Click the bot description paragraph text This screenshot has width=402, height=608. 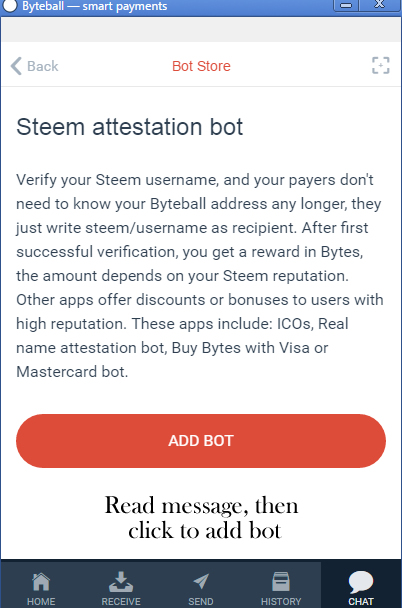(200, 276)
